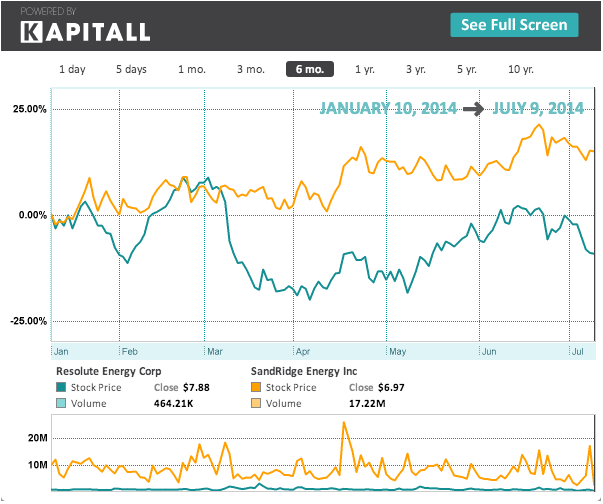603x504 pixels.
Task: Select the 1 yr. time range
Action: (365, 69)
